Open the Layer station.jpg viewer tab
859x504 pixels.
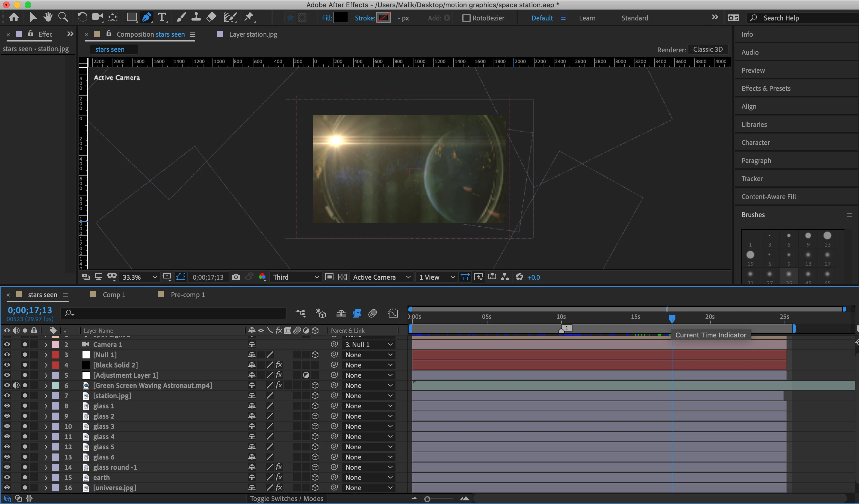(x=253, y=34)
